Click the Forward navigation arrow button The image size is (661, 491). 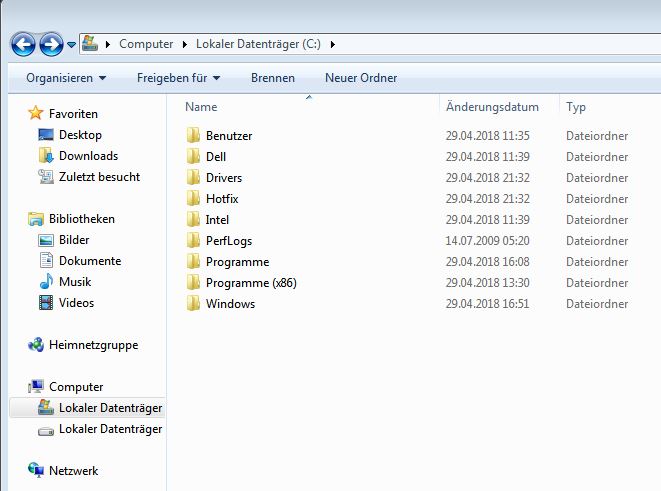pyautogui.click(x=50, y=44)
